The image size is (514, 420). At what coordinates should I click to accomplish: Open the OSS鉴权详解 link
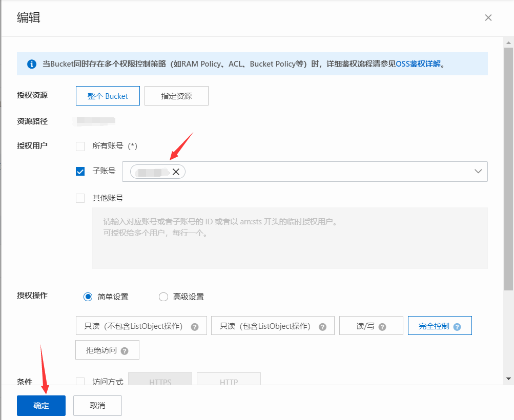coord(418,64)
